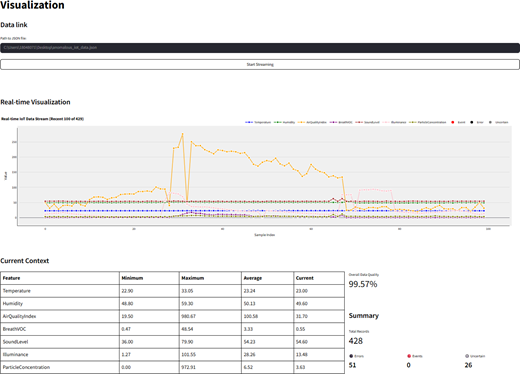This screenshot has width=520, height=374.
Task: Select the 'Illuminance' row label in table
Action: [x=15, y=354]
